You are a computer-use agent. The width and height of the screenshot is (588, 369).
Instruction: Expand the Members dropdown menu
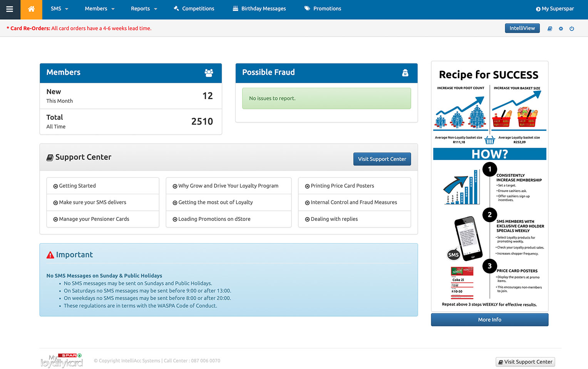(x=99, y=9)
